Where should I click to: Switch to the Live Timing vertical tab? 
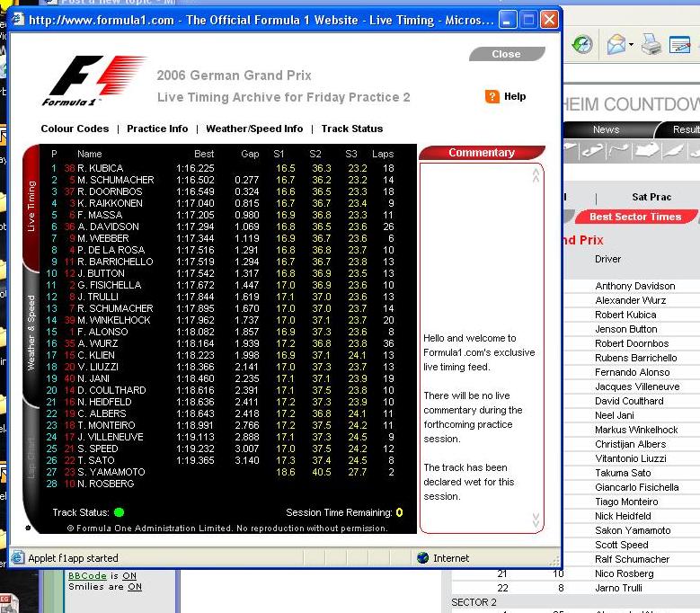pyautogui.click(x=31, y=207)
